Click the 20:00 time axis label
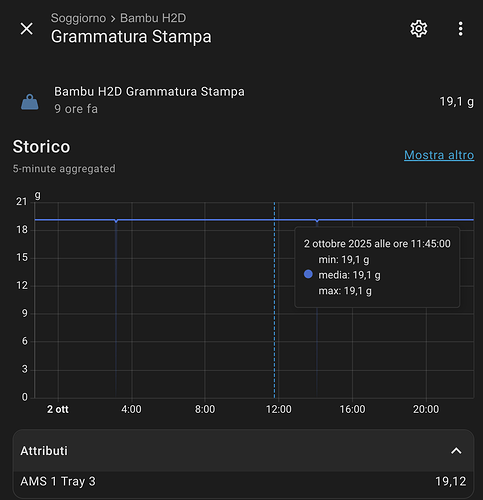This screenshot has height=500, width=483. click(426, 409)
